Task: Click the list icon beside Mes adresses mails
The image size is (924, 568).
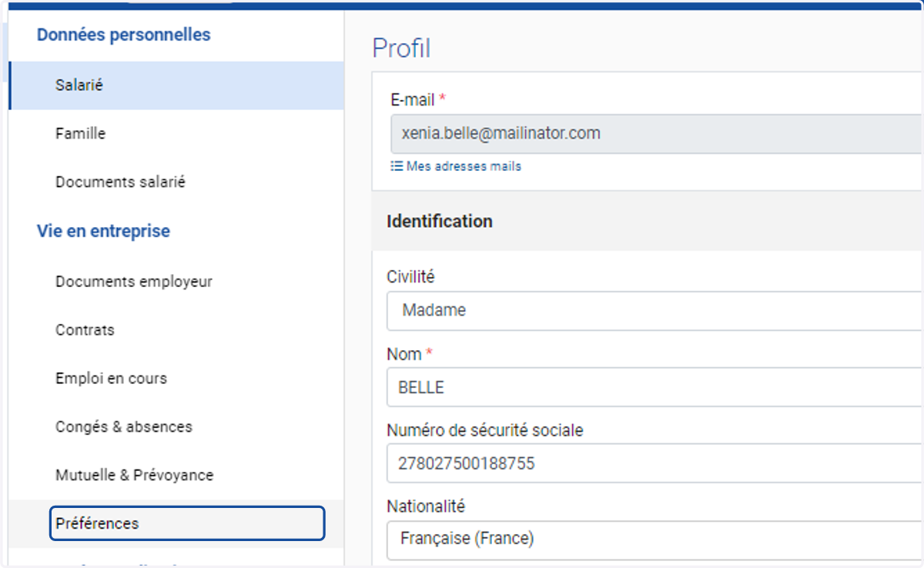Action: [x=397, y=166]
